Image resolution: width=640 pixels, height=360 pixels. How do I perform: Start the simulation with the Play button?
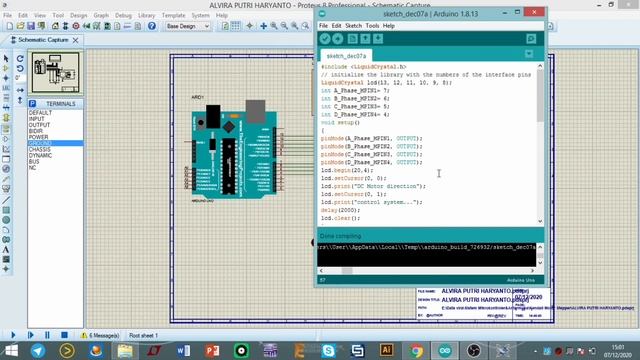[13, 335]
